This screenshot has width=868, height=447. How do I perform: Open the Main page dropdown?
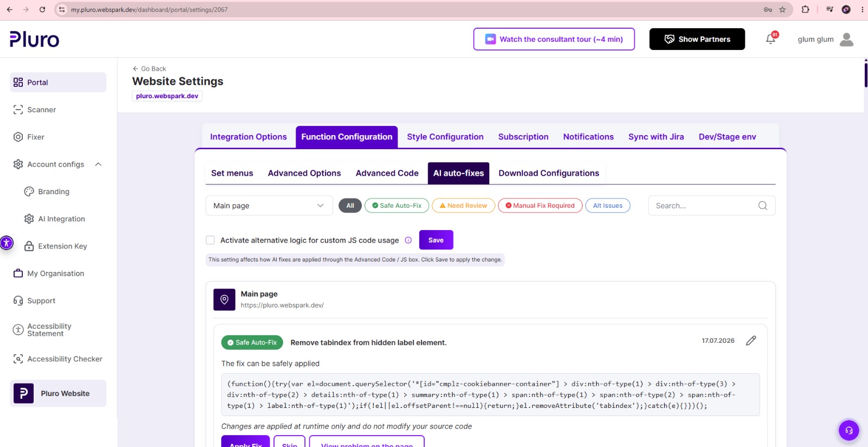click(x=269, y=206)
